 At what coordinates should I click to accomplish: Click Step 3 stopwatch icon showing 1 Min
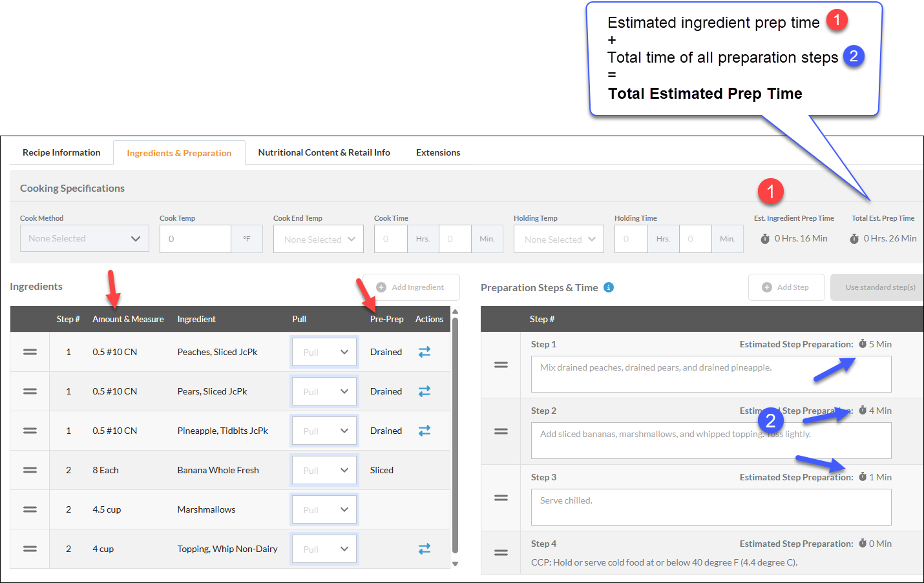pos(863,477)
